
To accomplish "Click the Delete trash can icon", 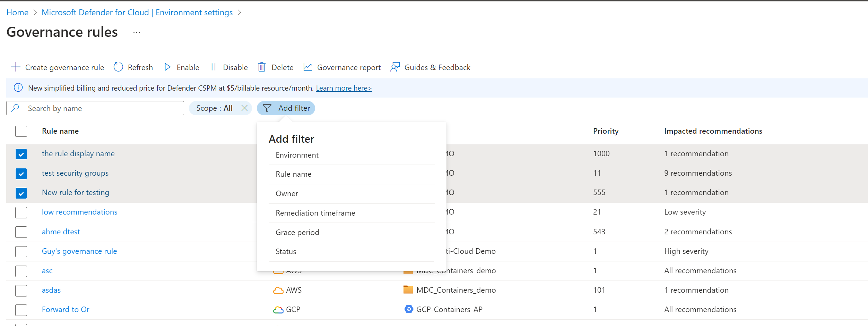I will point(262,67).
